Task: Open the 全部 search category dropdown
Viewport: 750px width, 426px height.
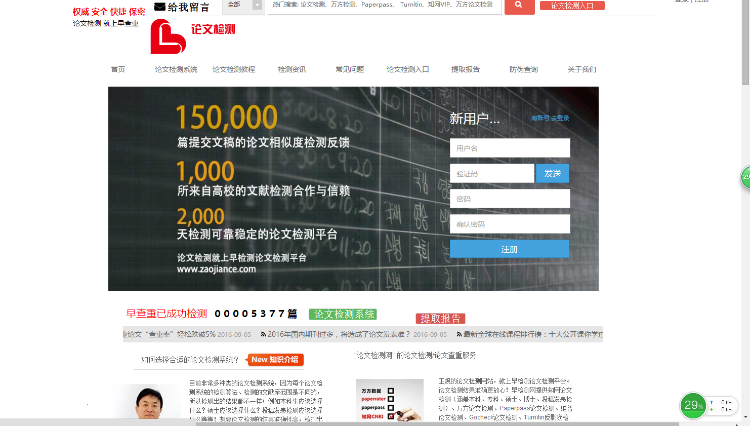Action: pyautogui.click(x=243, y=5)
